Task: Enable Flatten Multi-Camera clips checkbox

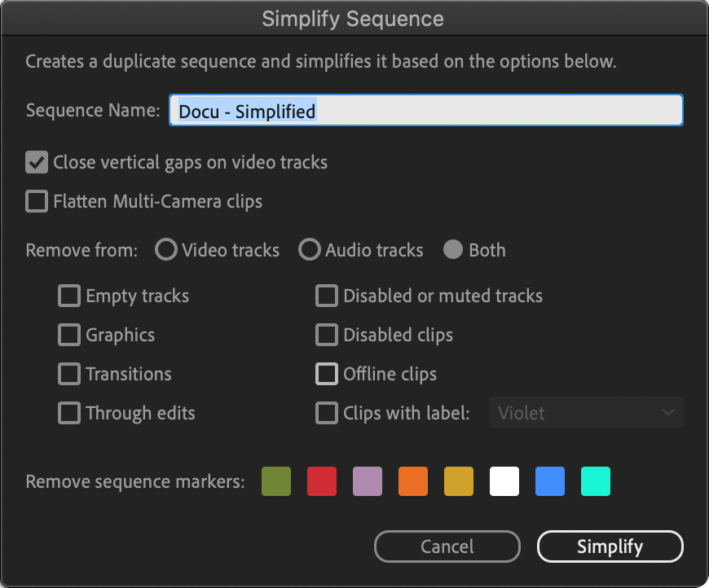Action: (37, 201)
